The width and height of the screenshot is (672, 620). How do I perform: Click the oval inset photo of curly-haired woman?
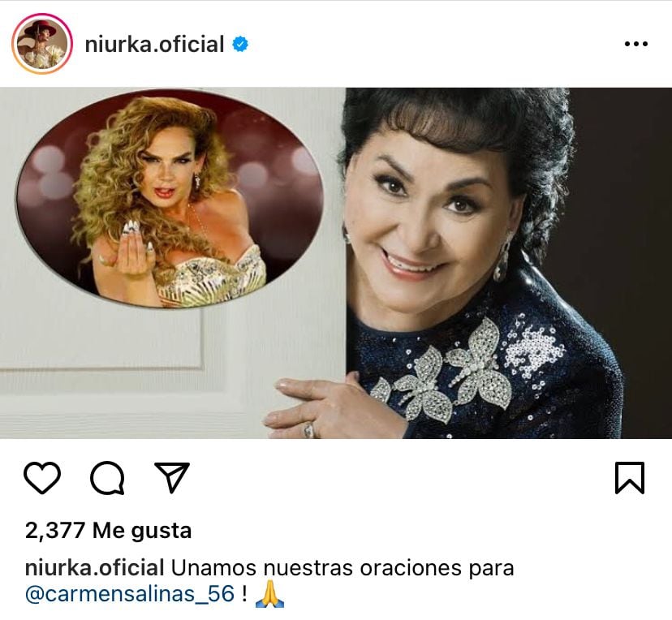click(x=170, y=199)
